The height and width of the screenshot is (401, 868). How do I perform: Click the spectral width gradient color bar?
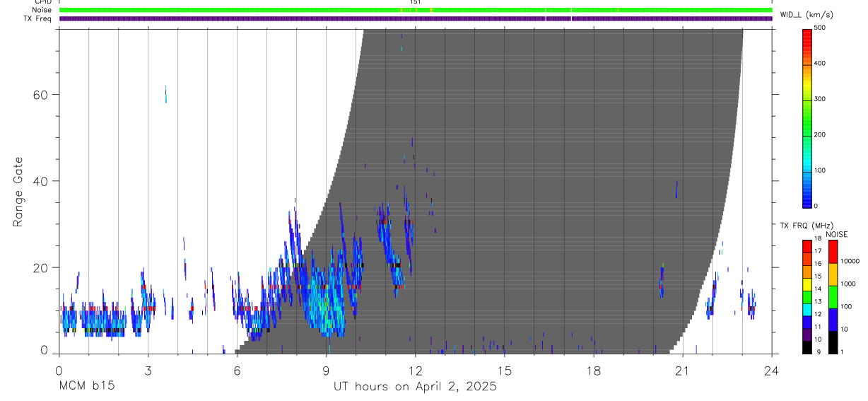[x=807, y=117]
